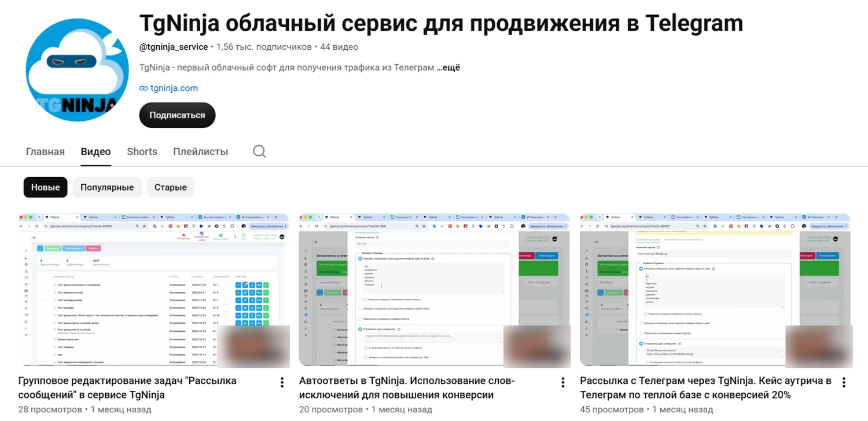Click "20 просмотров" under second video
Screen dimensions: 868x421
click(331, 409)
